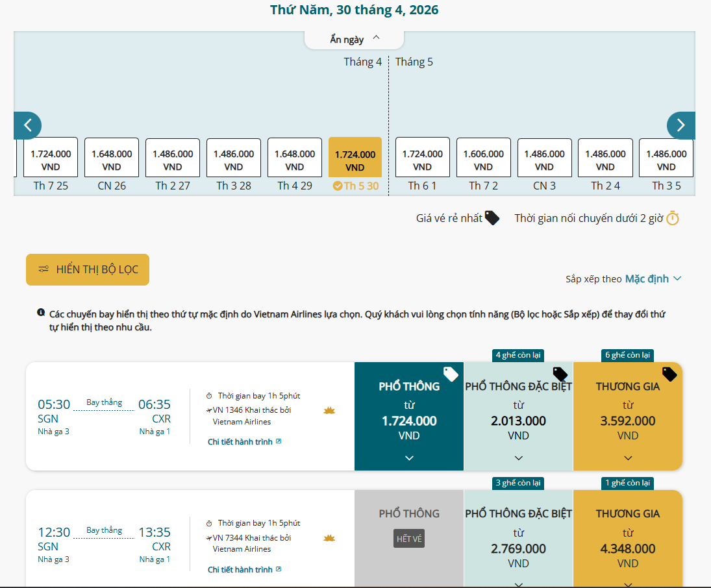Click the cheapest fare tag legend icon
This screenshot has width=711, height=588.
492,218
